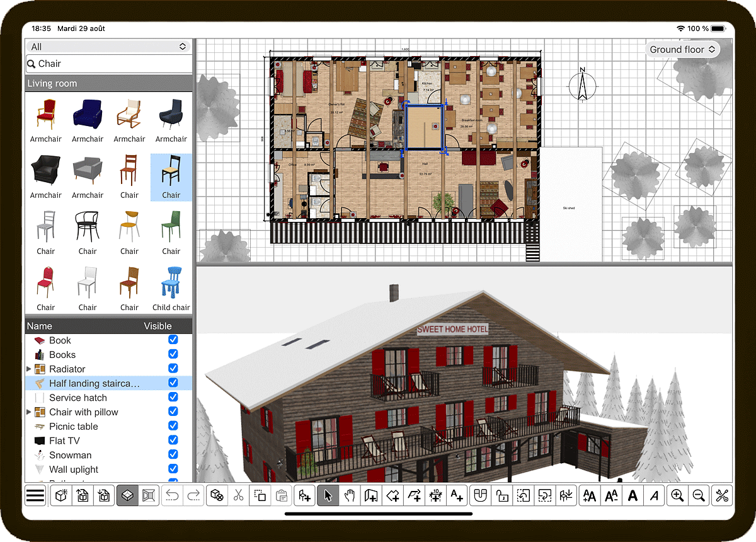Open the hamburger main menu
The image size is (756, 542).
click(35, 496)
